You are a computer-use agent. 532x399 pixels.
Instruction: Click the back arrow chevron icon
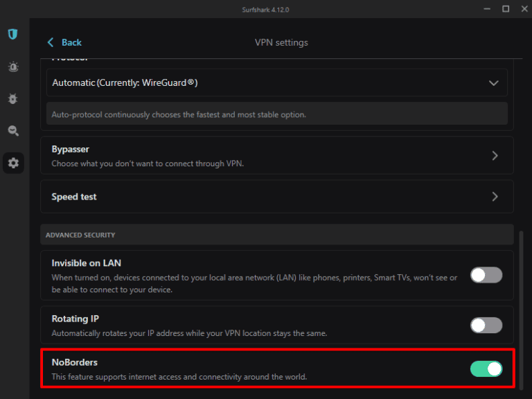(51, 42)
